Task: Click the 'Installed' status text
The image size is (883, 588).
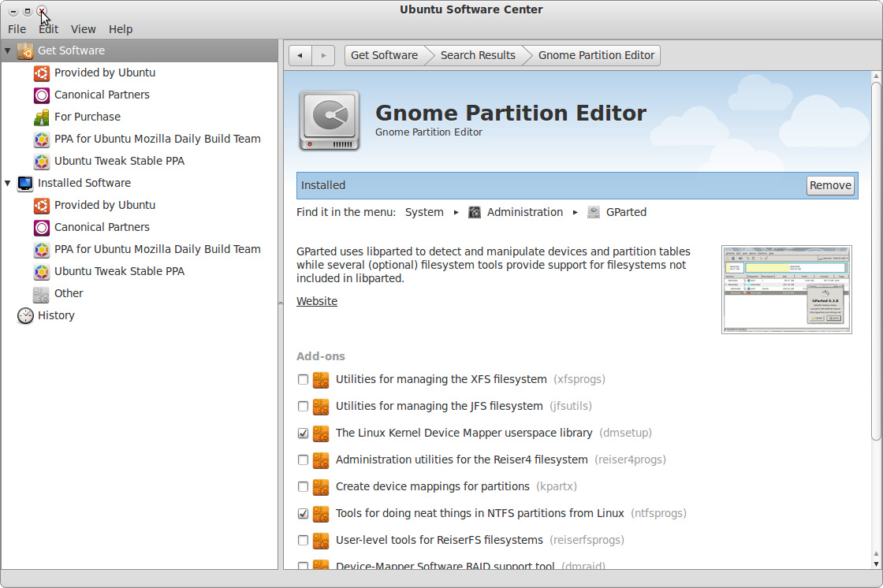Action: click(323, 185)
